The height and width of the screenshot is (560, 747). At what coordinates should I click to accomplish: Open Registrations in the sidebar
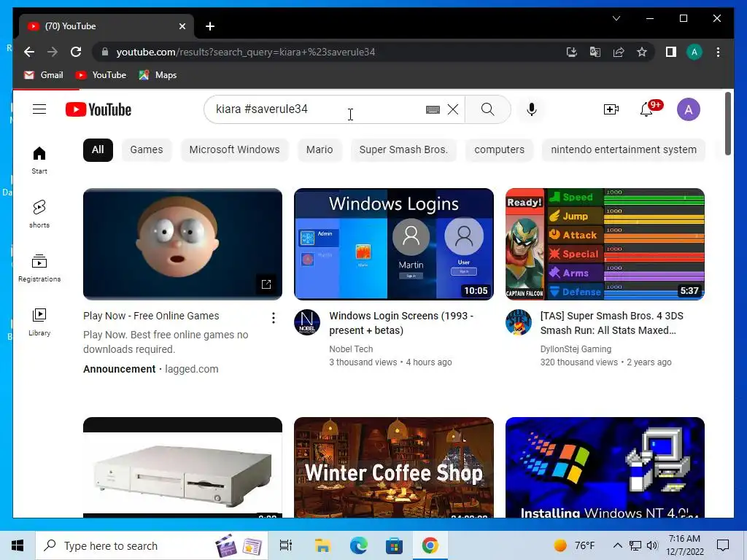pos(39,268)
